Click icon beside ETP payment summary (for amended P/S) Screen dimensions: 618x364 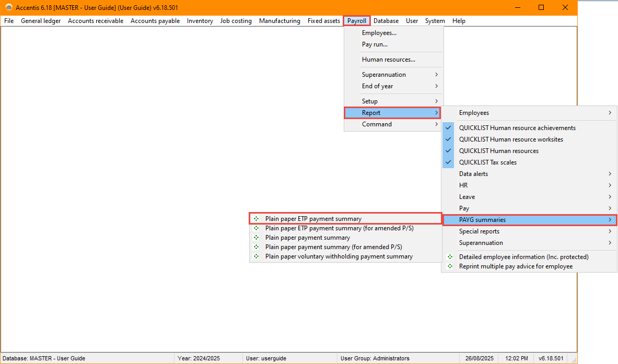click(256, 228)
